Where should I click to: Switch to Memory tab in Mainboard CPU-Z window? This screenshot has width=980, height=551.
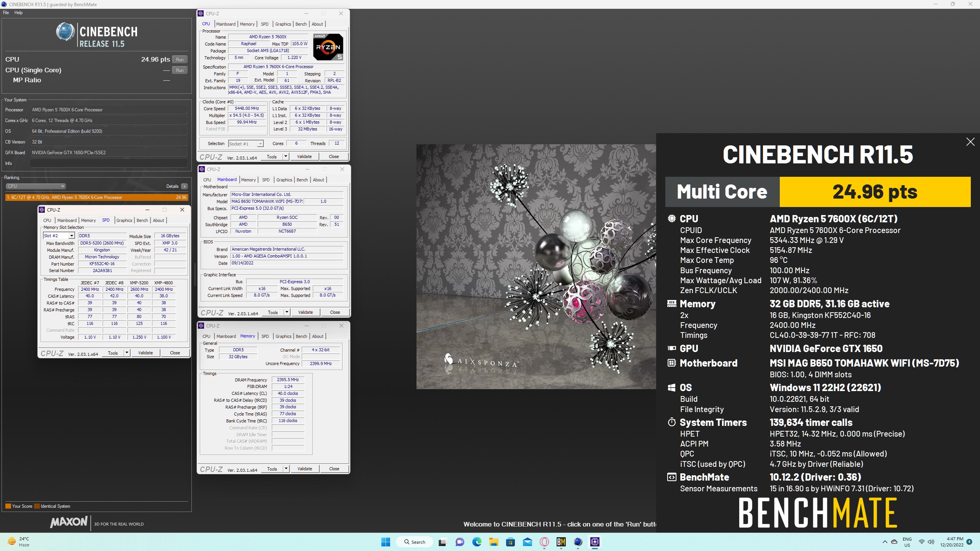[248, 180]
